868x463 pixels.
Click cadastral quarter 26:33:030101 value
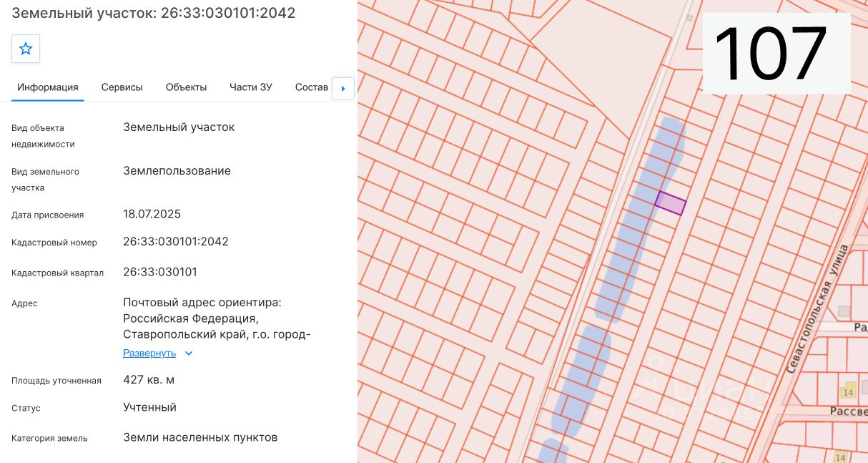[160, 272]
